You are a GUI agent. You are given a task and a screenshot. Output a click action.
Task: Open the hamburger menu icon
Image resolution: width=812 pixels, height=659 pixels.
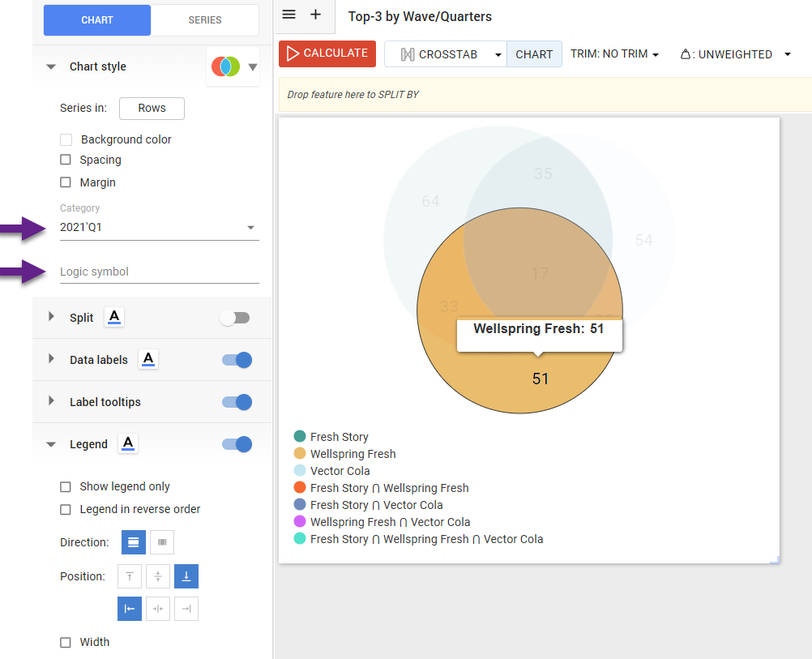(289, 15)
